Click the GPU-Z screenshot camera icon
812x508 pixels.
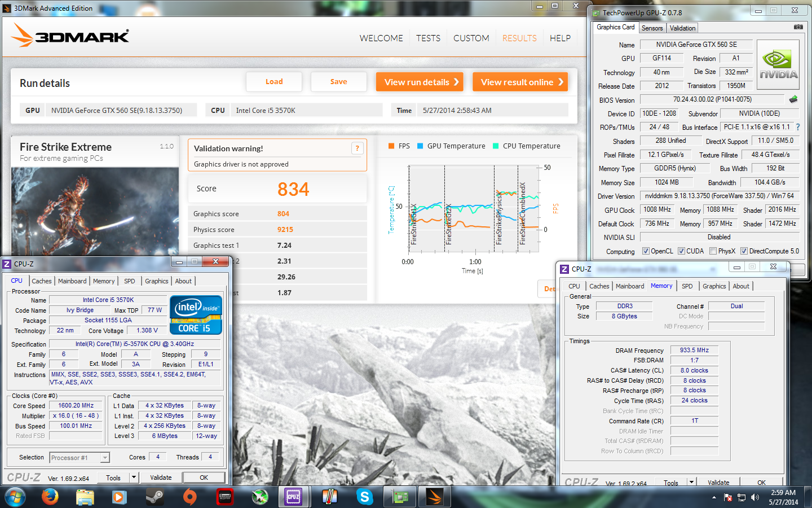pyautogui.click(x=798, y=27)
